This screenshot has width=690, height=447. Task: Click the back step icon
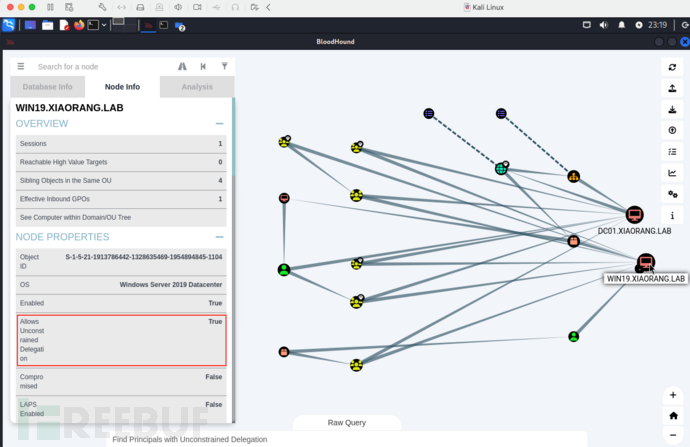click(203, 66)
